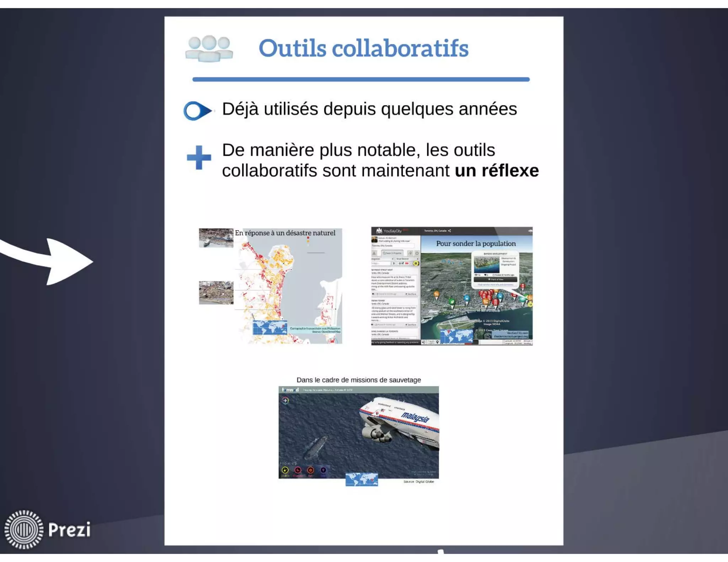Click the blue circle arrow bullet
Screen dimensions: 728x562
[198, 111]
